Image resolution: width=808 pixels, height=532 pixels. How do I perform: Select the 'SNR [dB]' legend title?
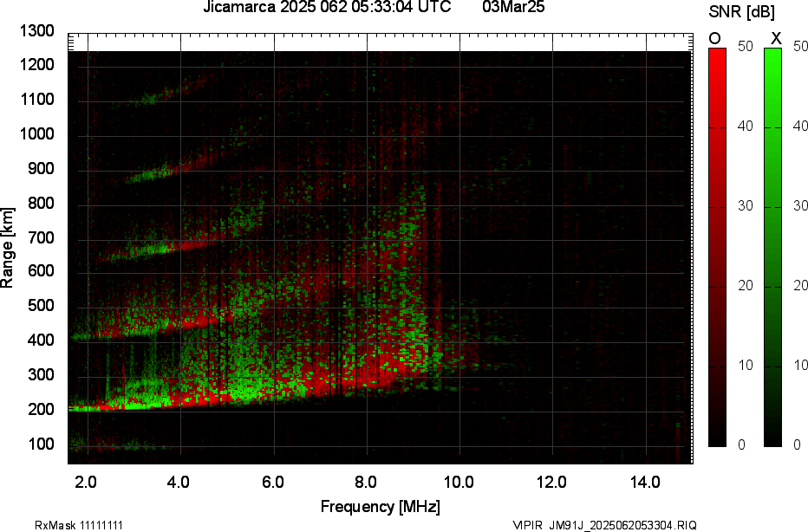[741, 12]
